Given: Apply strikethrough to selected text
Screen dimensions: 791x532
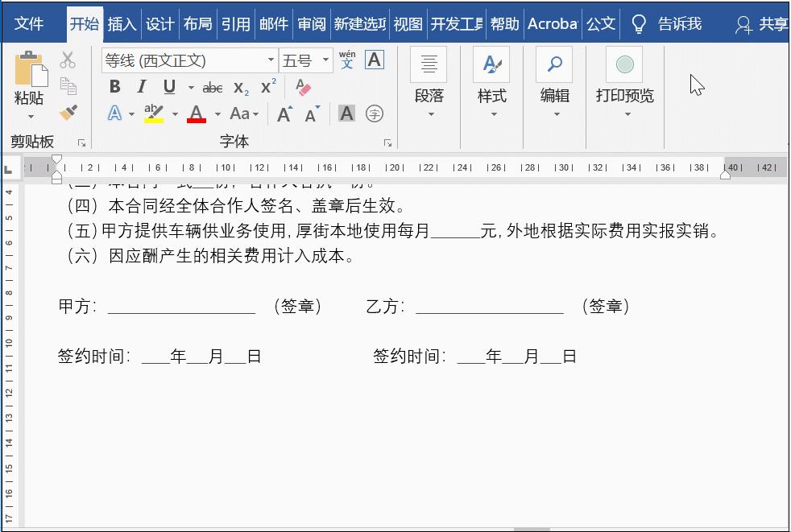Looking at the screenshot, I should click(x=213, y=87).
